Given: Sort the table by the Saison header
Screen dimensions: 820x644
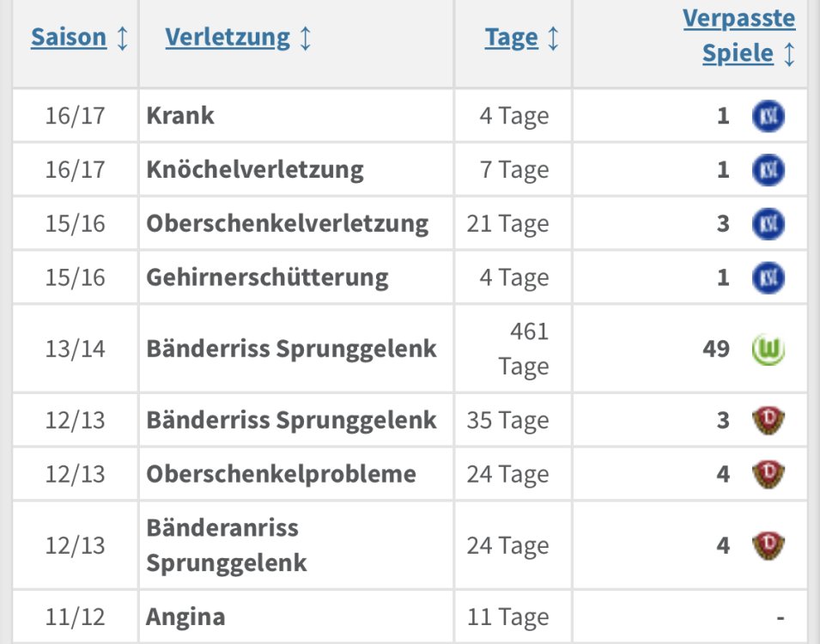Looking at the screenshot, I should pos(69,38).
